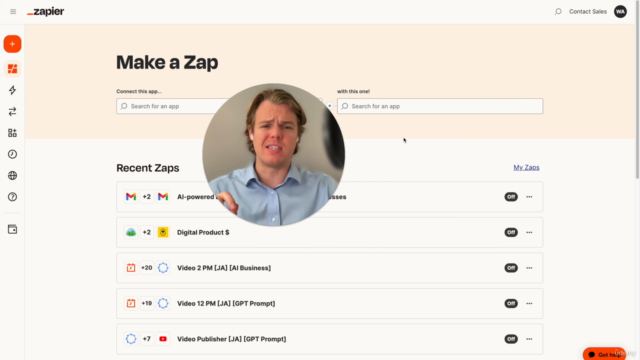Open more options for Video 2 PM zap
Screen dimensions: 640x360
[529, 268]
